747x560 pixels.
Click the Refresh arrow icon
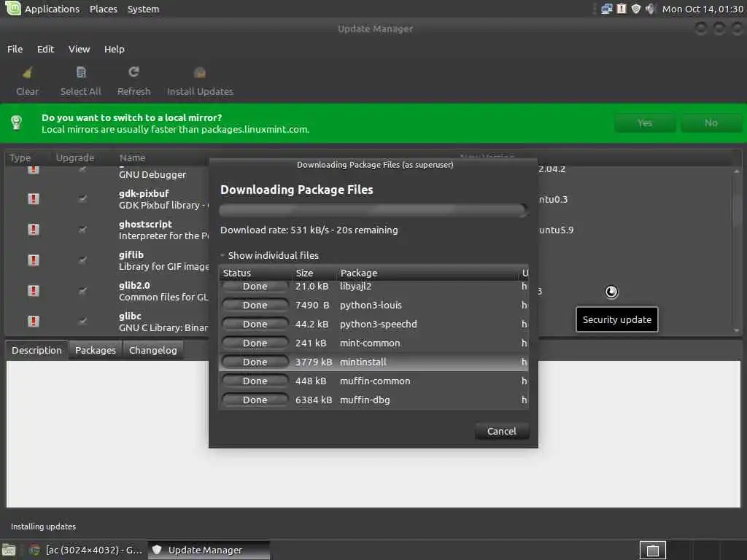click(134, 72)
